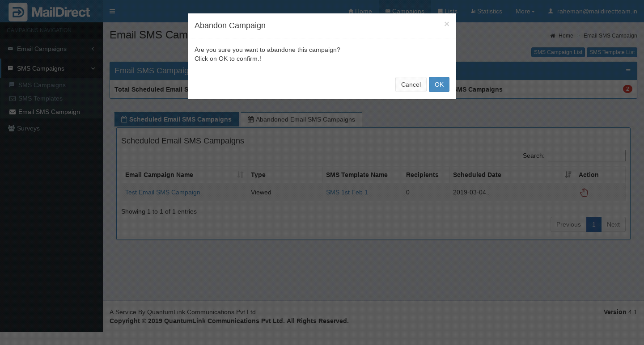Viewport: 644px width, 345px height.
Task: Cancel the Abandon Campaign dialog
Action: click(x=411, y=84)
